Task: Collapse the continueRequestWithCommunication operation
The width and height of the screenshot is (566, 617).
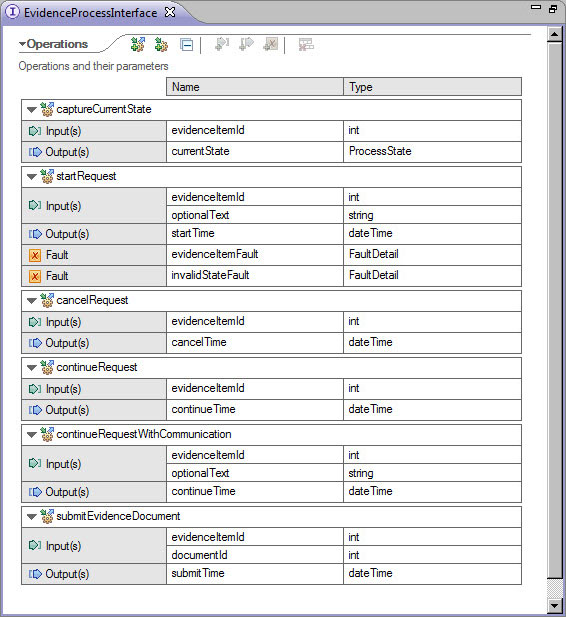Action: 32,435
